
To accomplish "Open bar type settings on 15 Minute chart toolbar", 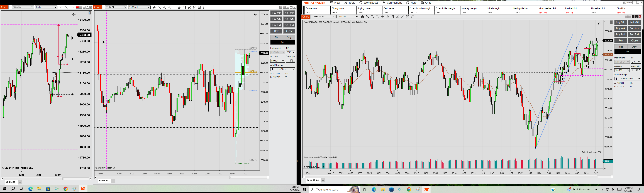I will [x=154, y=7].
